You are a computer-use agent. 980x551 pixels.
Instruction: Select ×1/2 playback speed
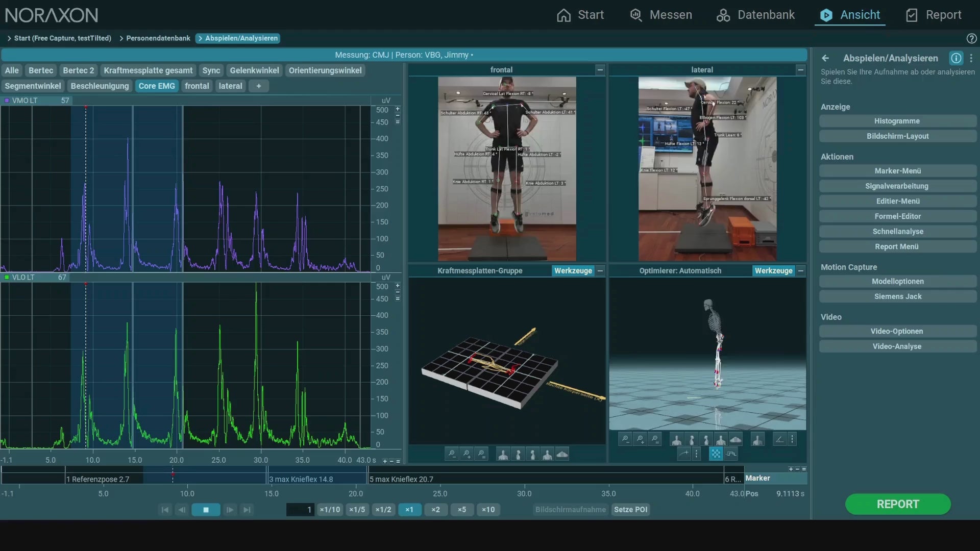point(383,510)
